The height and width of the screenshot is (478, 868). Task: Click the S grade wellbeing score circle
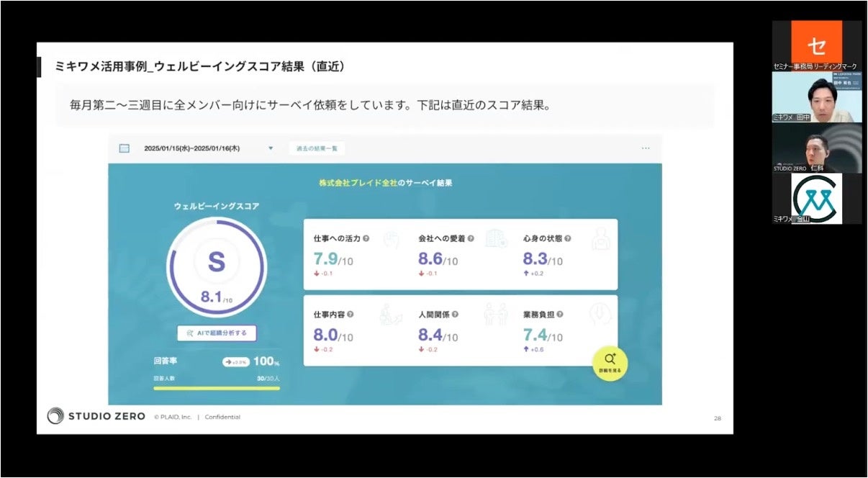217,267
